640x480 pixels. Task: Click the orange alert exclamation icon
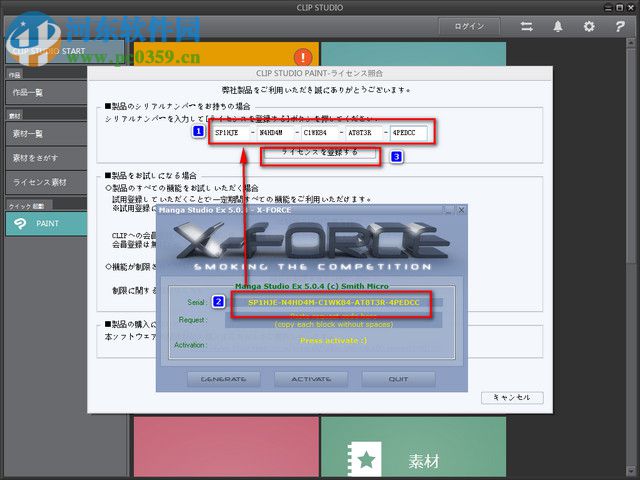point(302,57)
